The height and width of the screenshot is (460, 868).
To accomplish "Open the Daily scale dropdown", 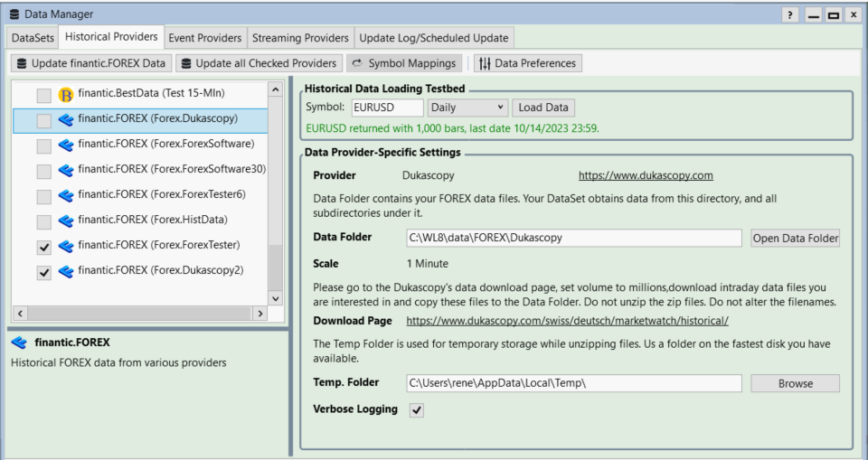I will [x=467, y=108].
